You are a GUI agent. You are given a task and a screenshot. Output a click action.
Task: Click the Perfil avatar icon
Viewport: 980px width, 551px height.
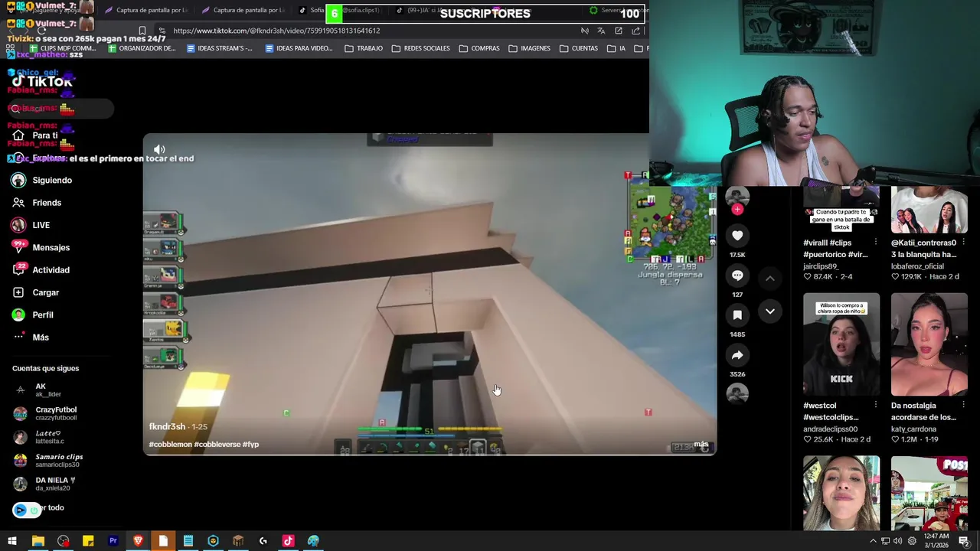click(x=18, y=315)
